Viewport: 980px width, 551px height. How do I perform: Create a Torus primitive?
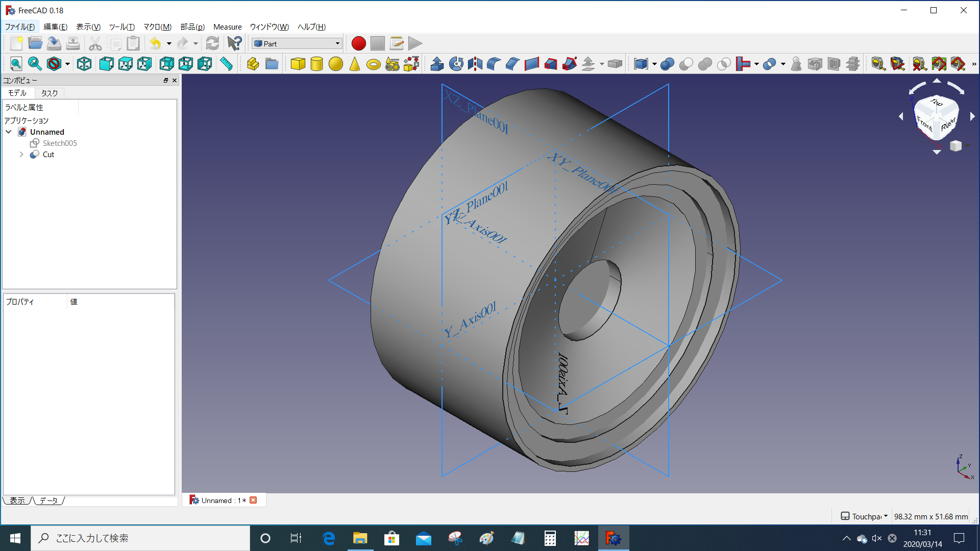(374, 64)
